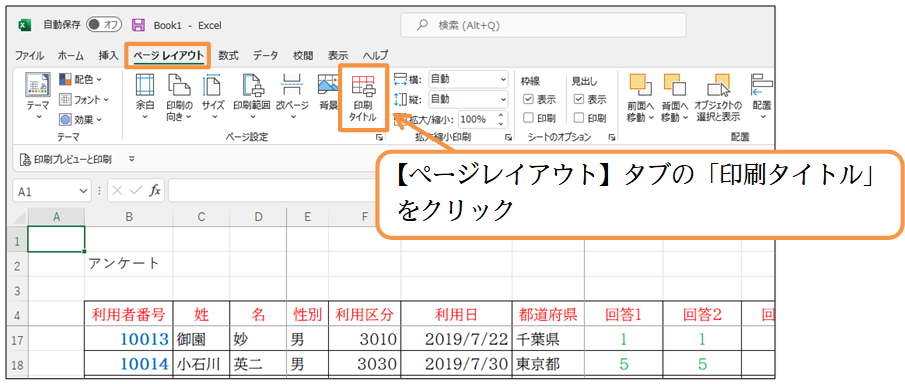The width and height of the screenshot is (905, 384).
Task: Click the formula cancel (×) icon
Action: (x=118, y=191)
